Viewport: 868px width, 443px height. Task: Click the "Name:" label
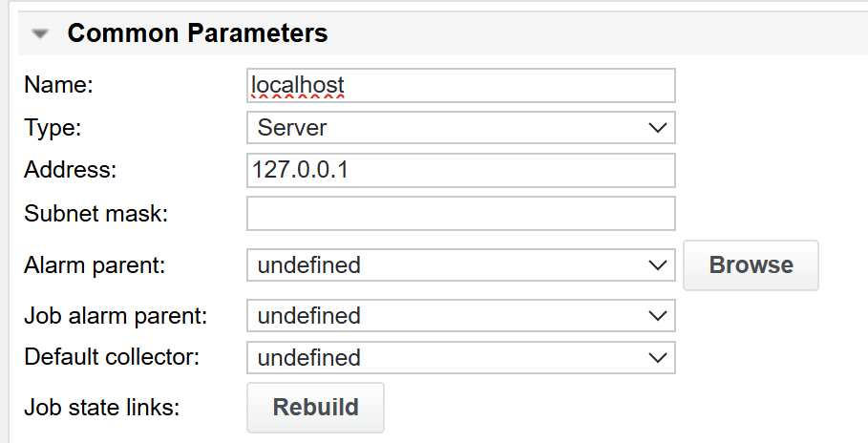pos(58,85)
